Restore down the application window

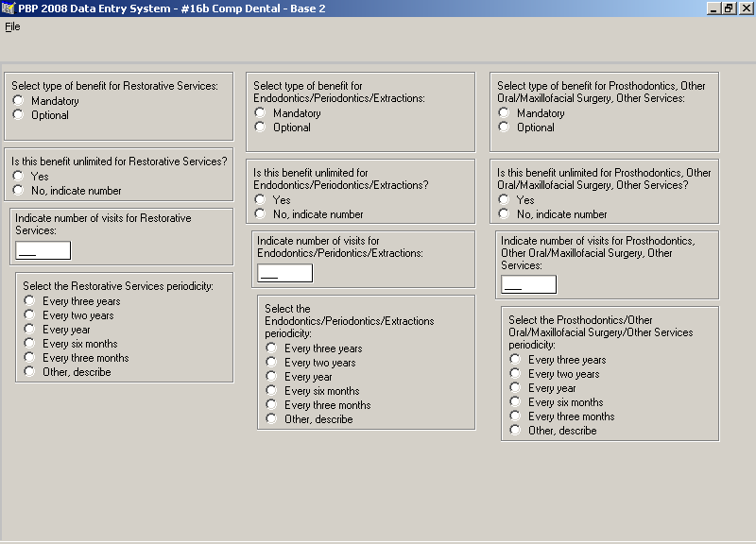[729, 8]
